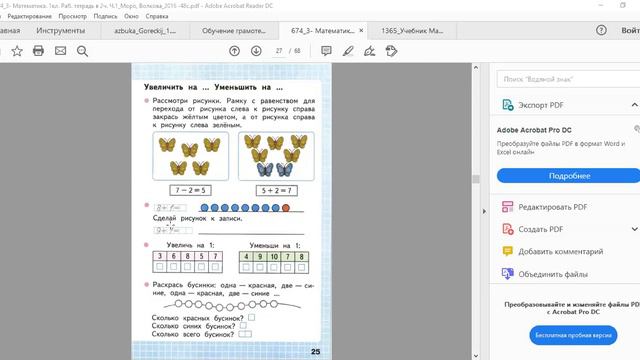
Task: Click answer box for total beads question
Action: pos(245,334)
